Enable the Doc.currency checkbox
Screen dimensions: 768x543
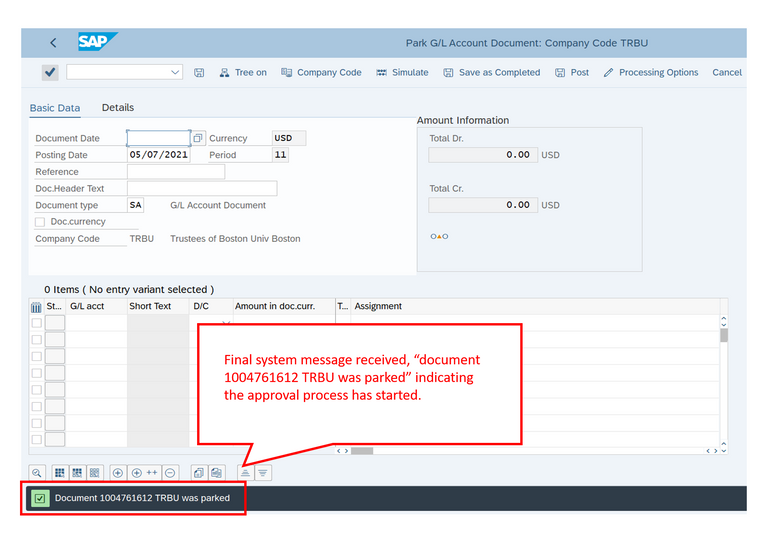click(40, 222)
